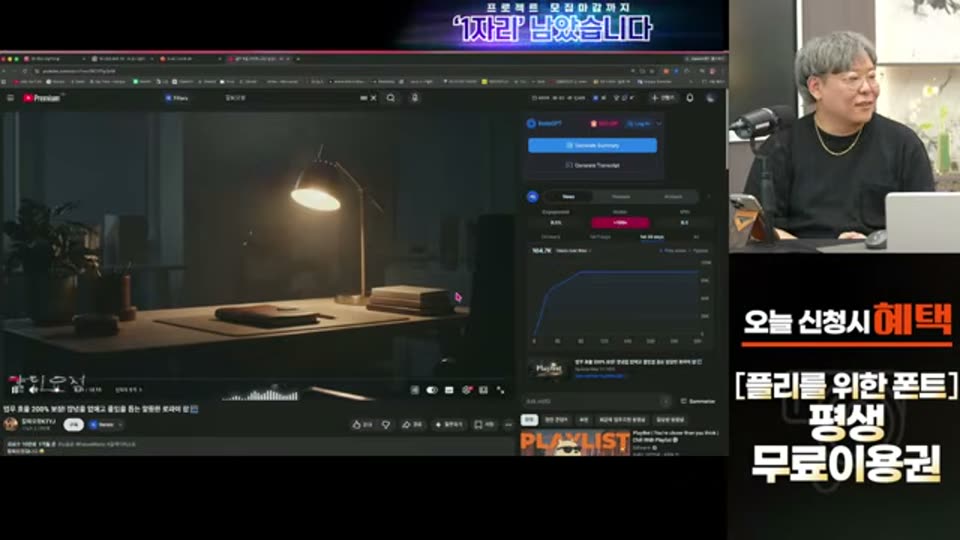Expand the video description box
This screenshot has height=540, width=960.
click(257, 447)
